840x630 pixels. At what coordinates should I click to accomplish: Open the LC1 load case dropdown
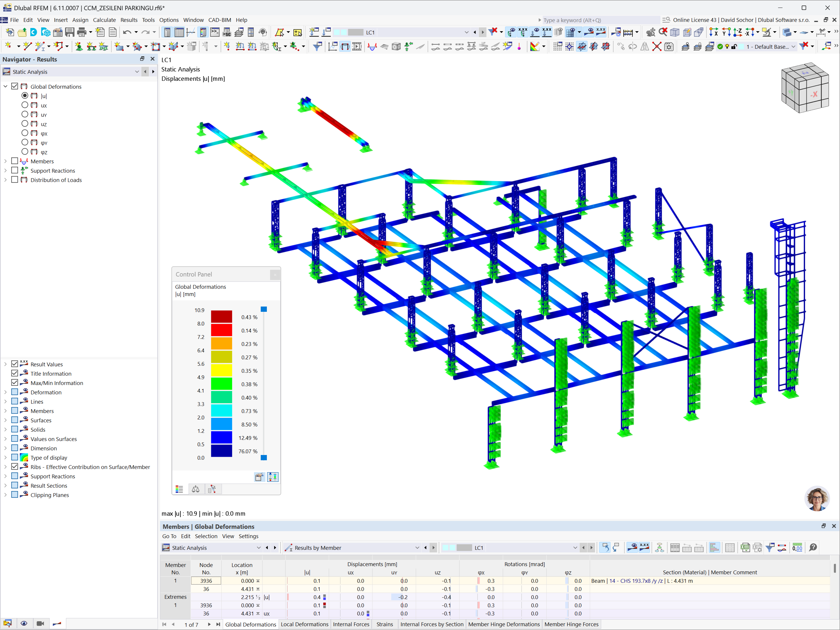point(466,32)
